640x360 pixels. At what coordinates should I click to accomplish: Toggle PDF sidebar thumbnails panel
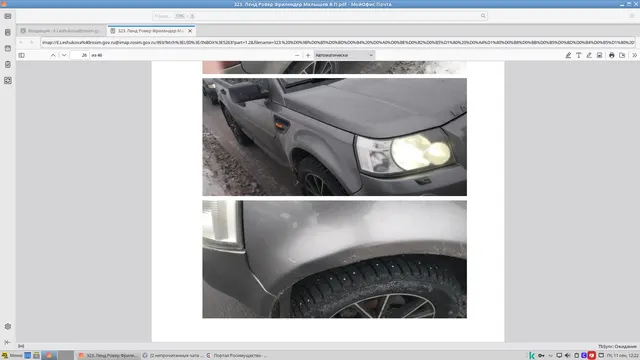pos(22,55)
